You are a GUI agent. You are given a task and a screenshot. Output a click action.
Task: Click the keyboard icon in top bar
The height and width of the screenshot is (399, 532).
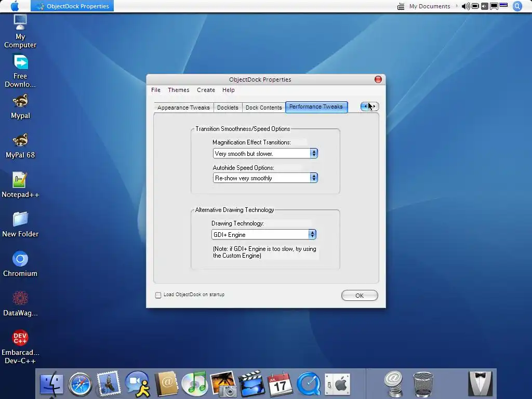(x=401, y=6)
